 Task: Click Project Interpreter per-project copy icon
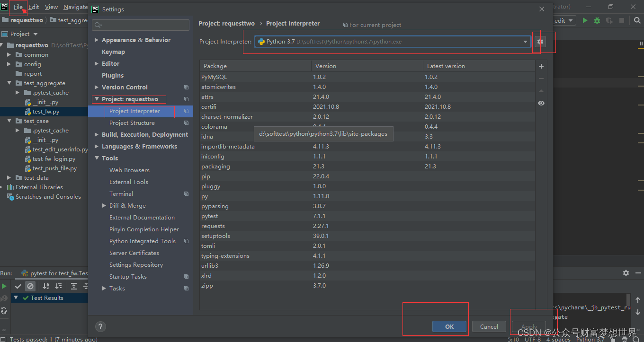pyautogui.click(x=186, y=111)
